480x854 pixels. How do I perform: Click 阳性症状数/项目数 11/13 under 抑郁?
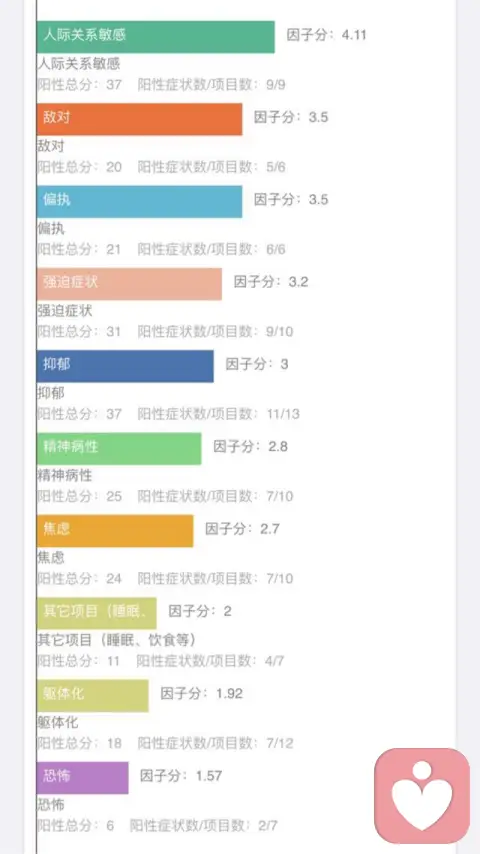(218, 414)
